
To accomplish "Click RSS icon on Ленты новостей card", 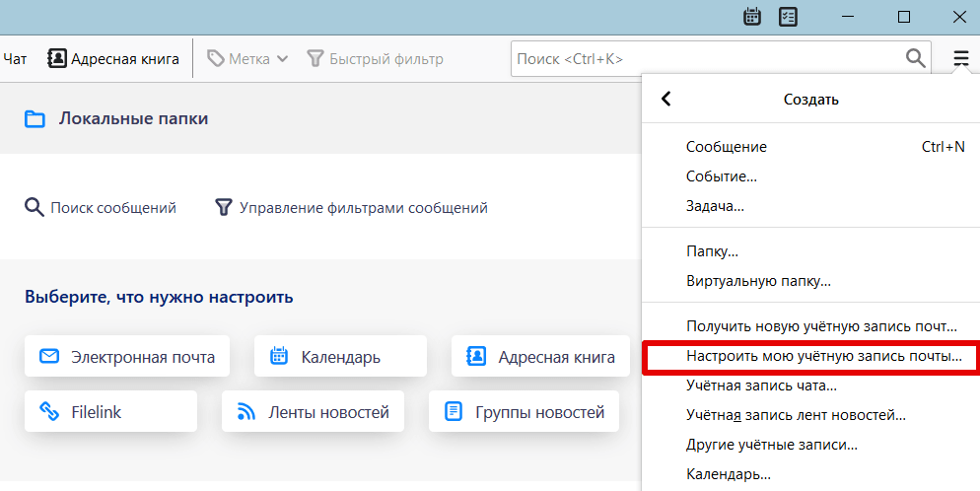I will (x=246, y=411).
